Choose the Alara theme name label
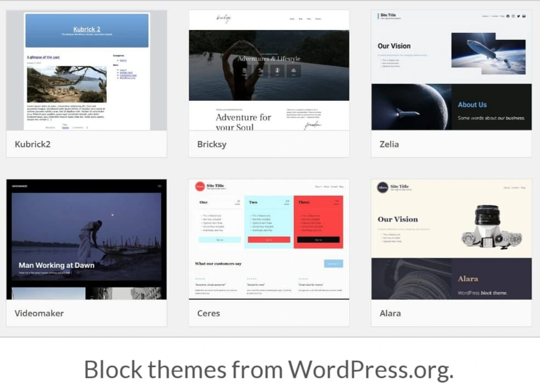 [390, 313]
